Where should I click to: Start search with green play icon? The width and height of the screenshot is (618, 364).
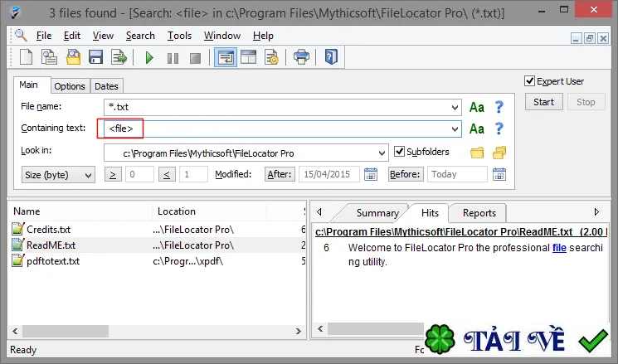point(149,58)
